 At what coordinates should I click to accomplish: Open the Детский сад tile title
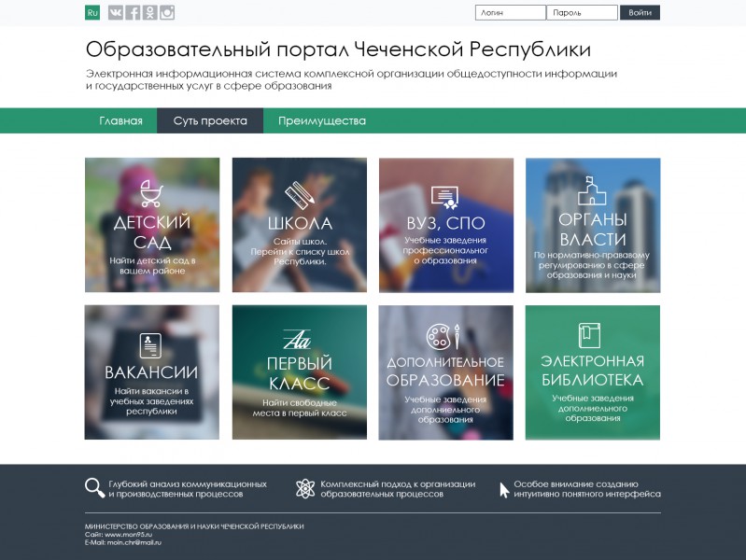[x=152, y=232]
